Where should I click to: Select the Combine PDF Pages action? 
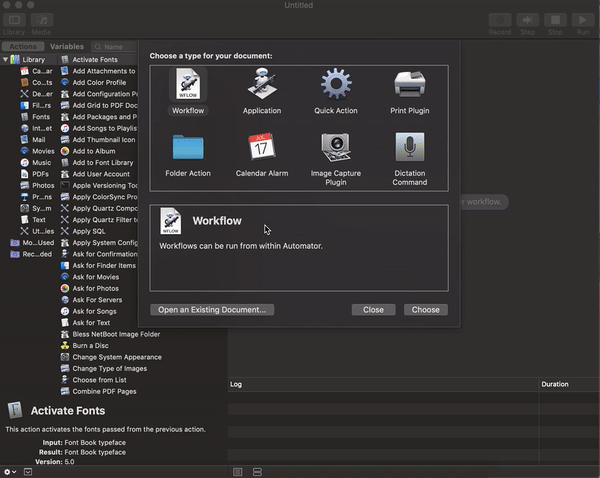pyautogui.click(x=104, y=392)
